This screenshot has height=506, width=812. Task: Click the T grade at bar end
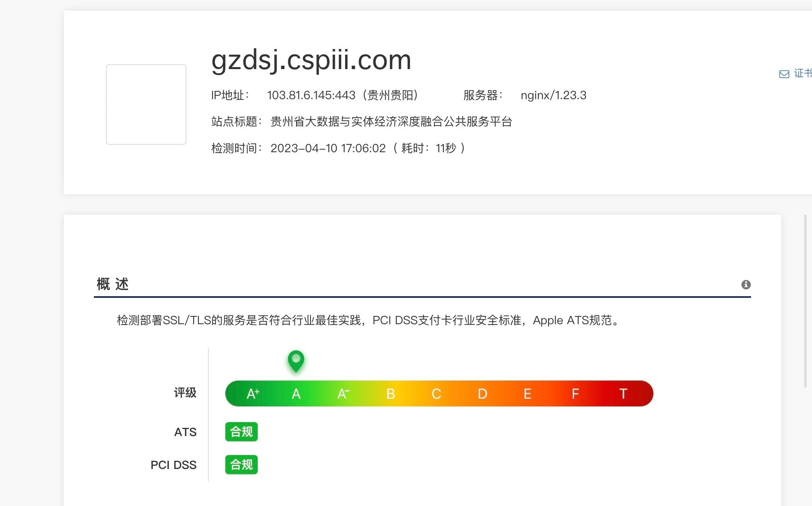point(623,394)
